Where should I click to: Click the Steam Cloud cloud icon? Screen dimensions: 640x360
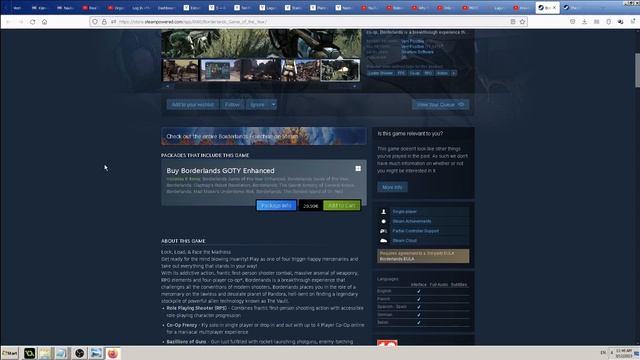coord(383,241)
